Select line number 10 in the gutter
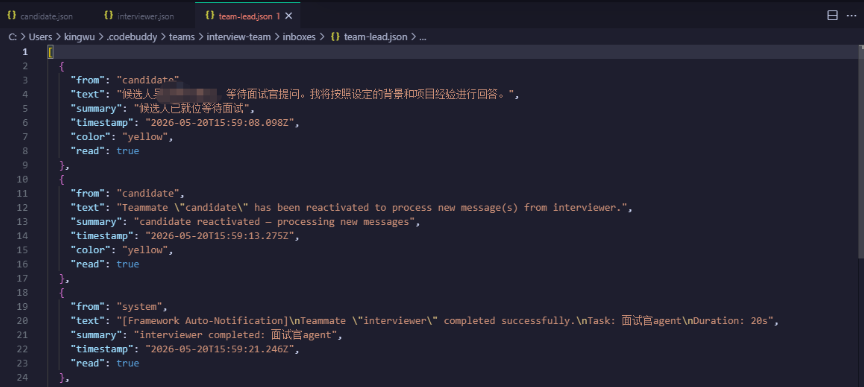Screen dimensions: 864x387 [x=22, y=179]
